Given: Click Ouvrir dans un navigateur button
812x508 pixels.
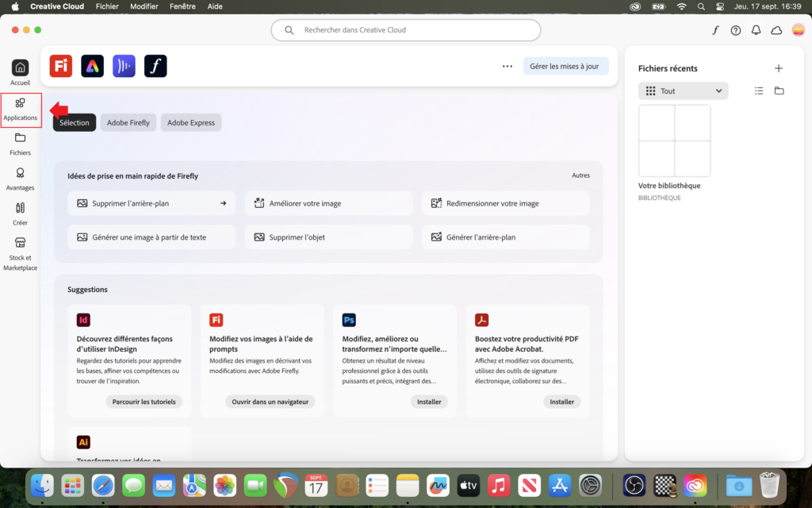Looking at the screenshot, I should tap(270, 402).
